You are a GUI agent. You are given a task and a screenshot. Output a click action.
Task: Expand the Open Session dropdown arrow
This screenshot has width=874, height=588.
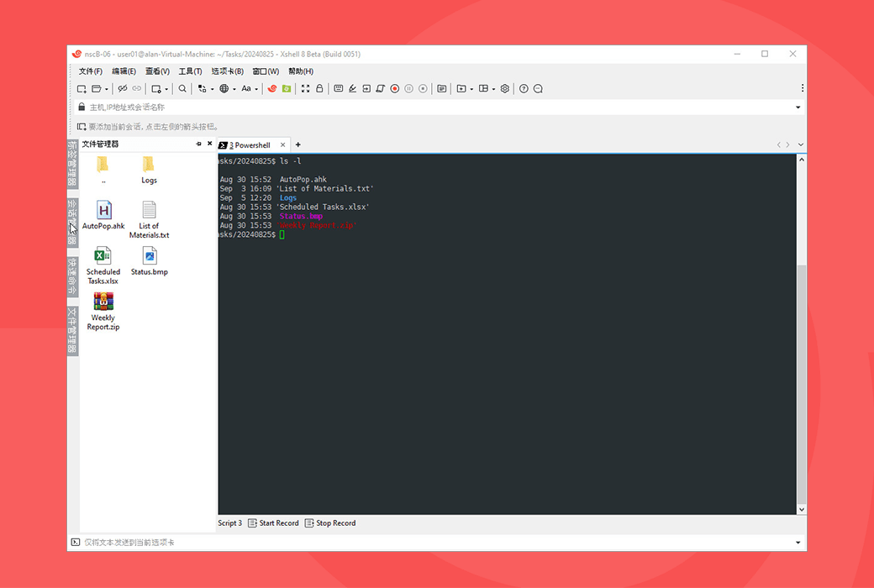(107, 89)
